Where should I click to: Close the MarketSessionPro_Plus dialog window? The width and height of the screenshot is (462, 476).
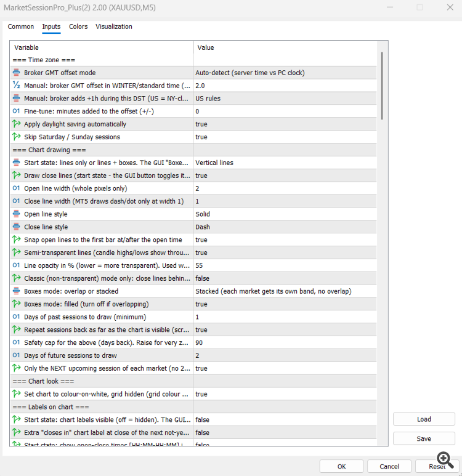(450, 7)
